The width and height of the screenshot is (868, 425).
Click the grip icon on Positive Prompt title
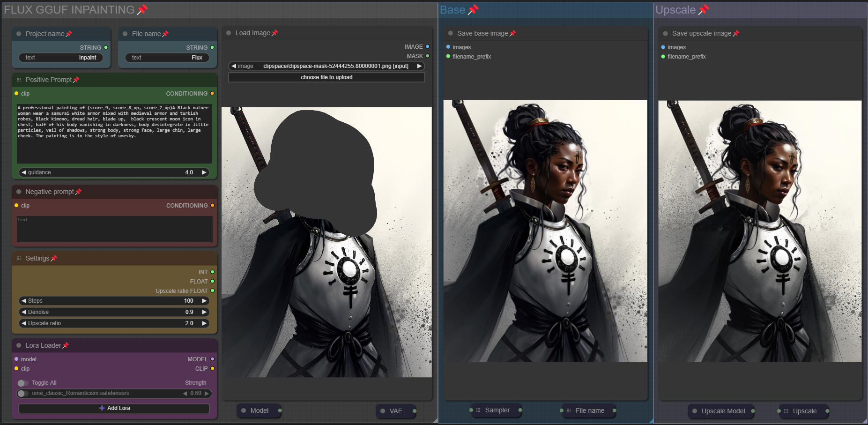tap(19, 80)
